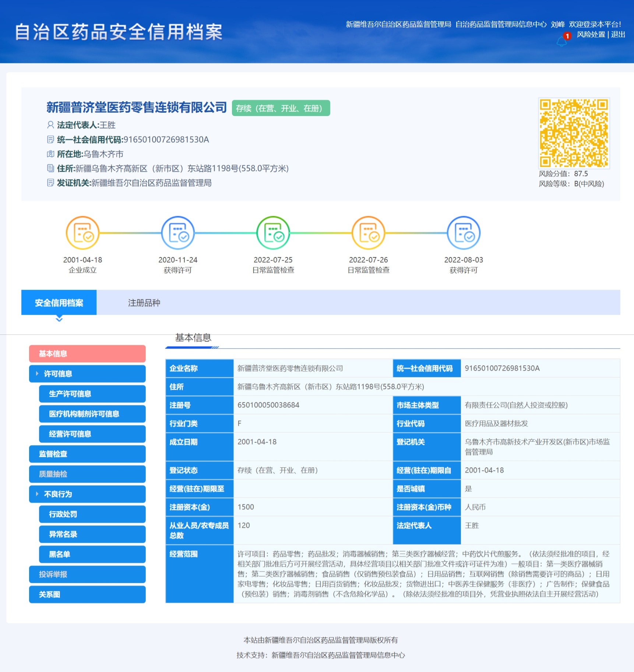The image size is (634, 672).
Task: Click the icon beside 发证机关
Action: pyautogui.click(x=50, y=183)
